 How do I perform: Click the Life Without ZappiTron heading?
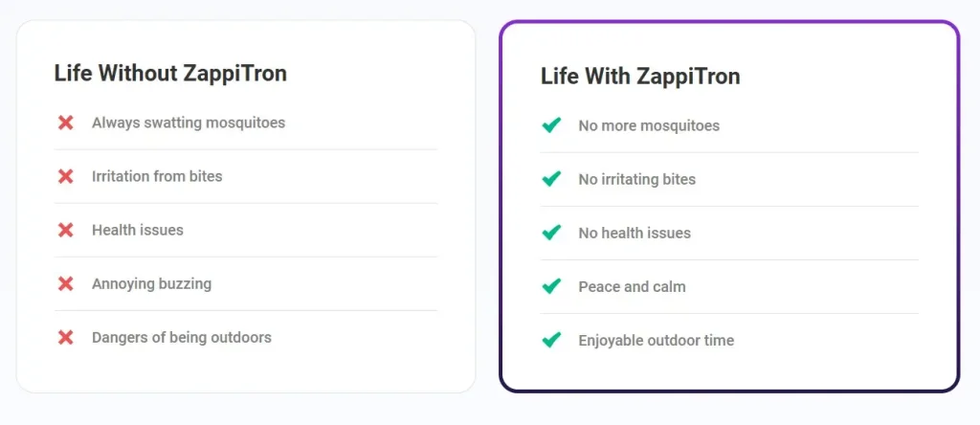pos(170,73)
